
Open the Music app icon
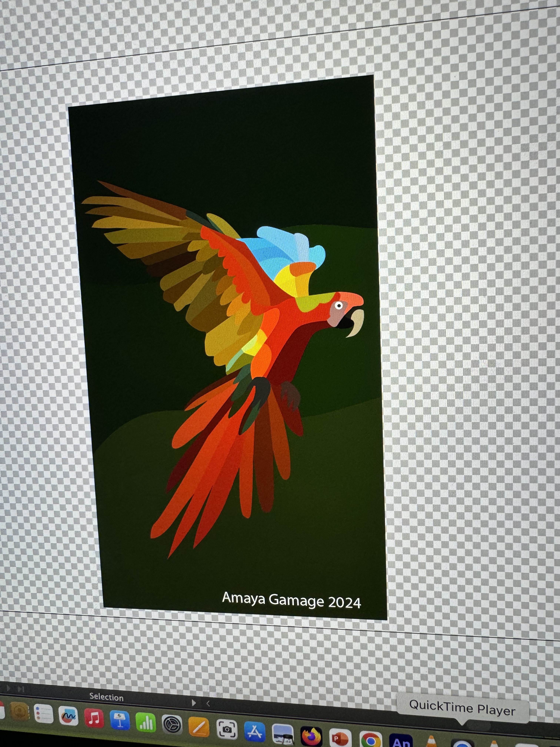[94, 718]
